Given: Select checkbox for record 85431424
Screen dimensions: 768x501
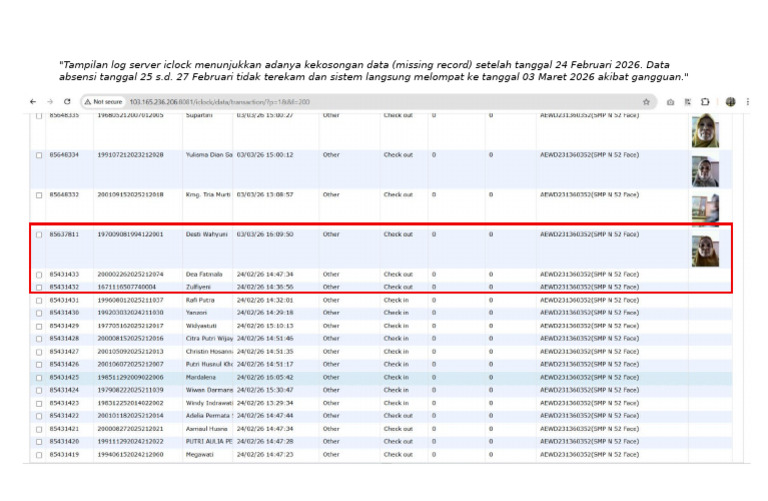Looking at the screenshot, I should 39,391.
